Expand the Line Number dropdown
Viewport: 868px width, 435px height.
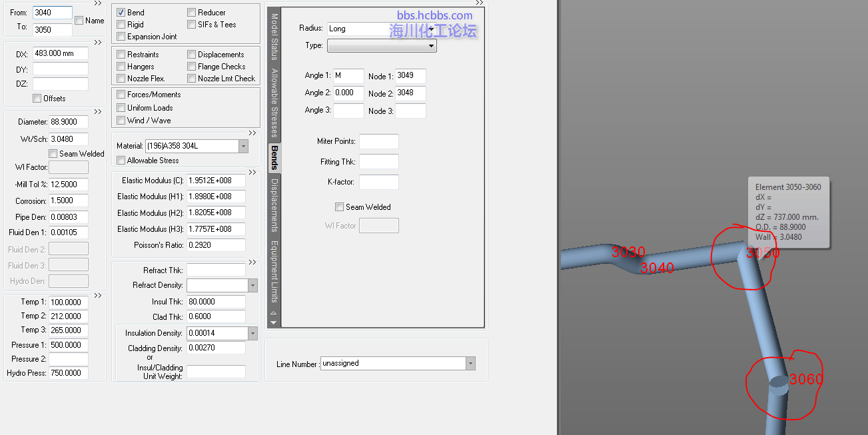pyautogui.click(x=470, y=364)
